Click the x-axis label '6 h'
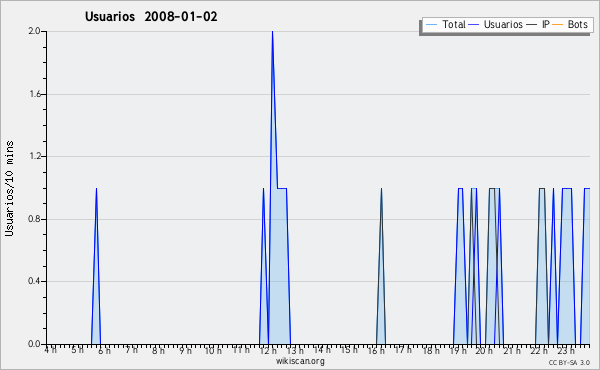Screen dimensions: 600x370 pyautogui.click(x=104, y=350)
